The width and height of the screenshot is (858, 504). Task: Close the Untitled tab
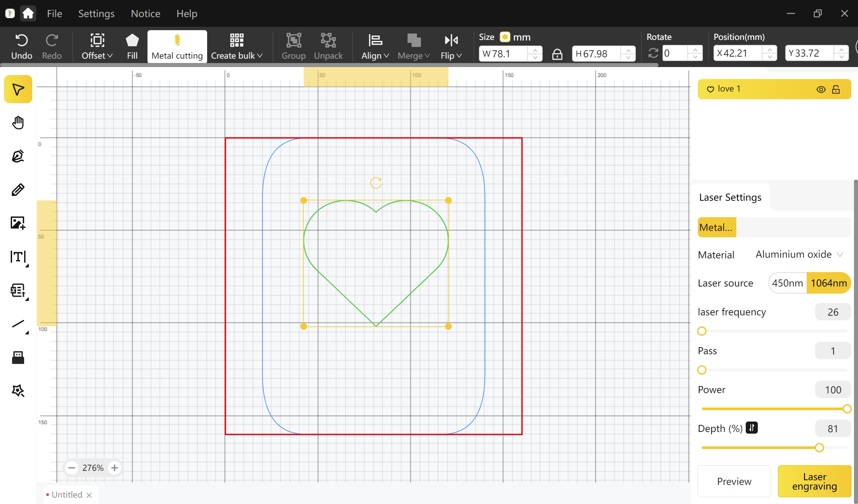[89, 495]
